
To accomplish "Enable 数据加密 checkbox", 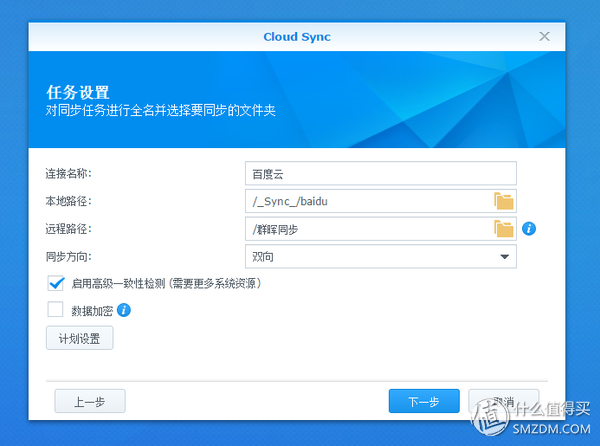I will click(55, 309).
